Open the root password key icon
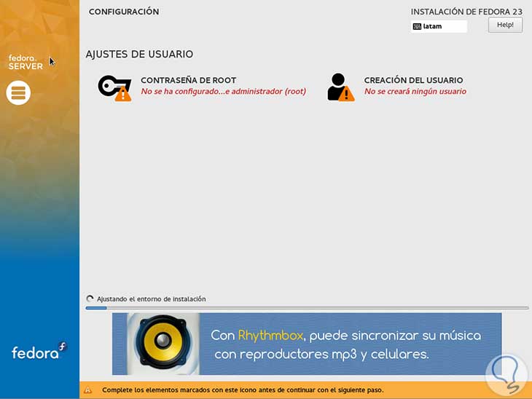Screen dimensions: 532x399 (114, 88)
